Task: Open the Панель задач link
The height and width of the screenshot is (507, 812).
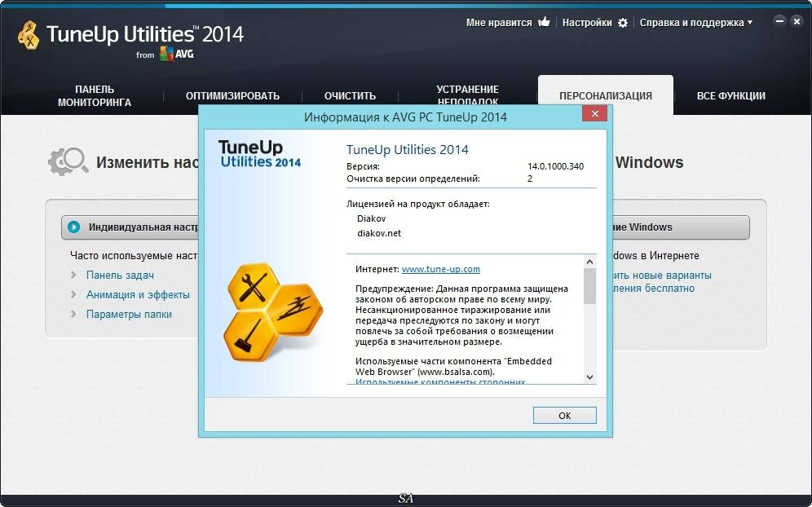Action: point(120,275)
